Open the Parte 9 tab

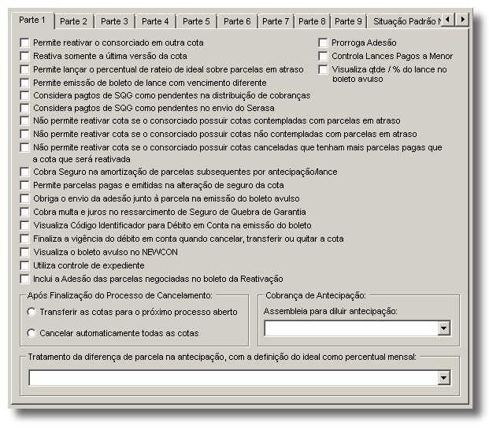[348, 21]
